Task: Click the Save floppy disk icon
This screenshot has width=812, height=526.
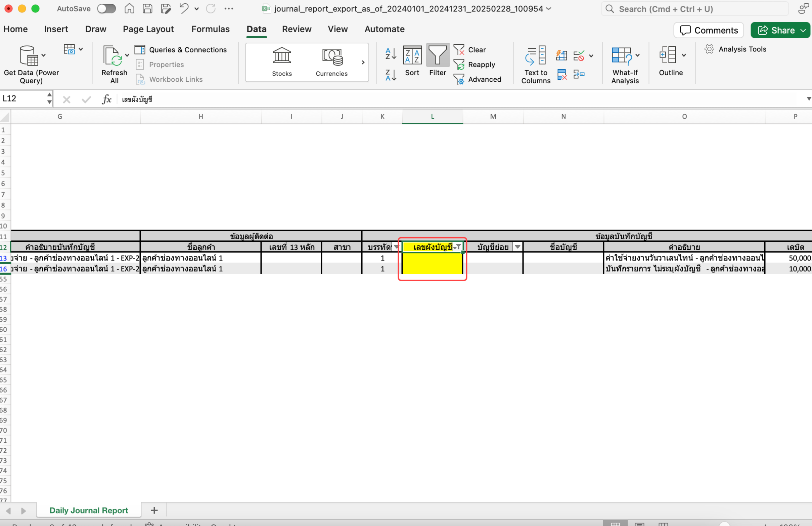Action: point(147,8)
